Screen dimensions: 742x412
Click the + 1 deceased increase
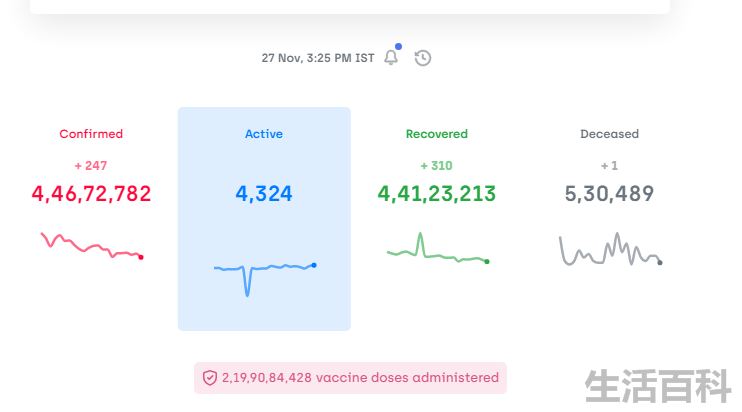[610, 166]
